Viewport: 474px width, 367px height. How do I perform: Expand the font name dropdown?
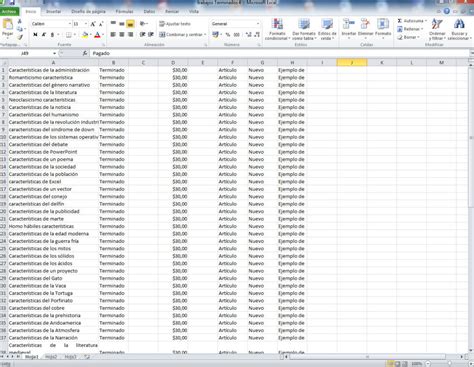70,24
